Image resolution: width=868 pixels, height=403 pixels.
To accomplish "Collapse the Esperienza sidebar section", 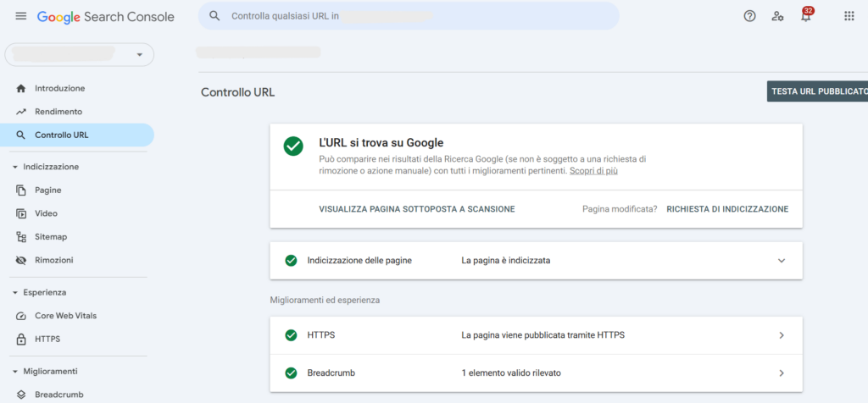I will click(15, 292).
